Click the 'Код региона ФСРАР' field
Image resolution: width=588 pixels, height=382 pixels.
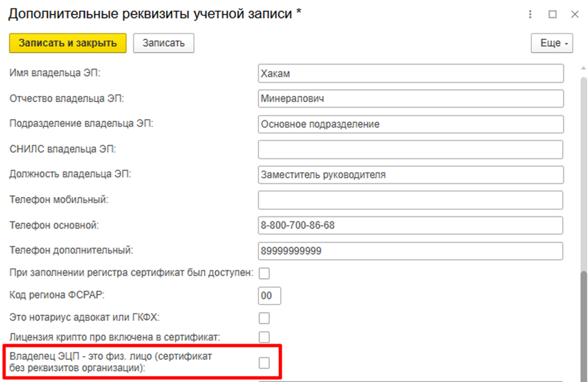click(x=269, y=296)
